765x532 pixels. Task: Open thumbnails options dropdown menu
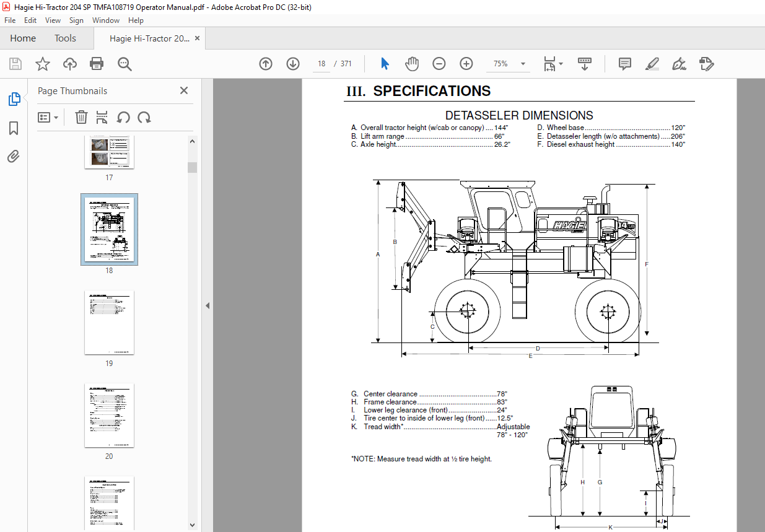pos(48,117)
